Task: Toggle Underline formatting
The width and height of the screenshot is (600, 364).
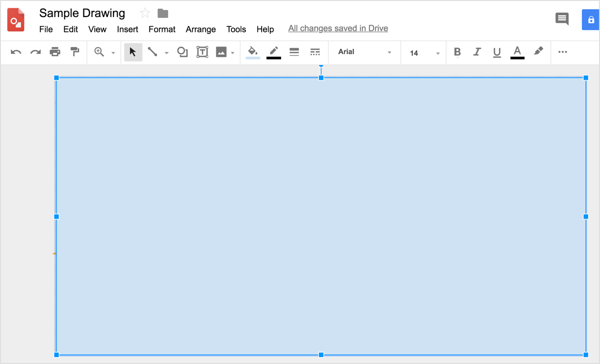Action: tap(496, 52)
